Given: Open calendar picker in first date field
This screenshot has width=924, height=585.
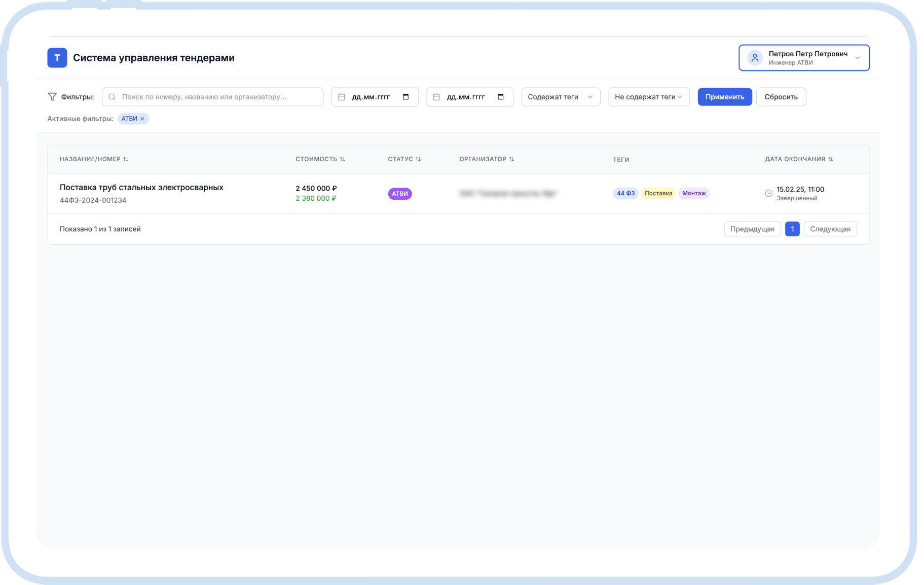Looking at the screenshot, I should (405, 97).
